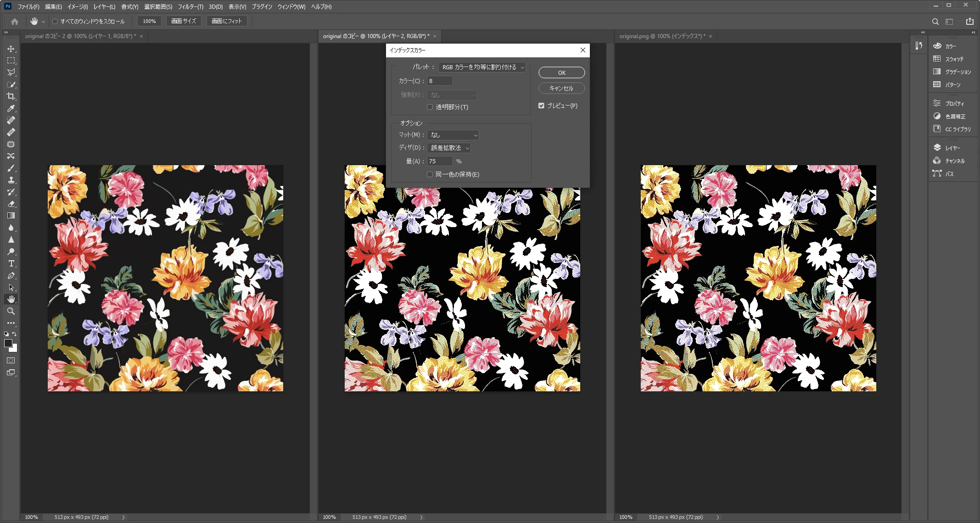Select the Horizontal Type tool

[x=11, y=263]
